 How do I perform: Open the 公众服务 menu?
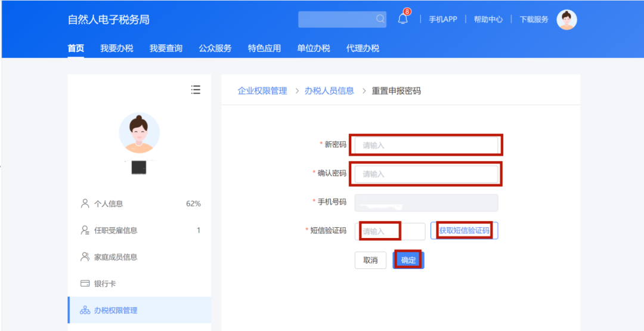click(x=215, y=48)
